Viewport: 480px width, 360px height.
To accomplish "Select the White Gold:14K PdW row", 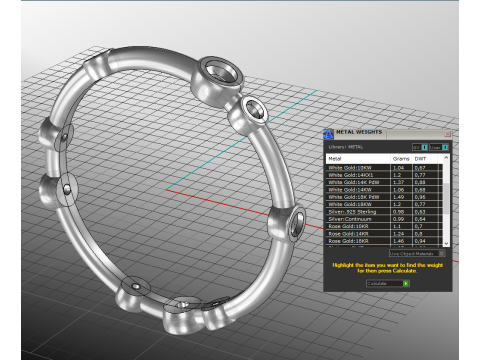I will tap(384, 182).
